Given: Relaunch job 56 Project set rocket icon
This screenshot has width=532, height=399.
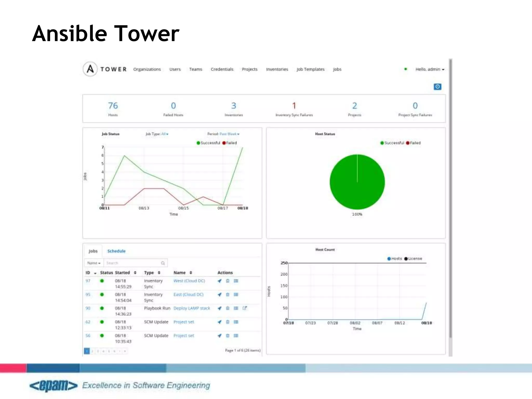Looking at the screenshot, I should tap(220, 336).
